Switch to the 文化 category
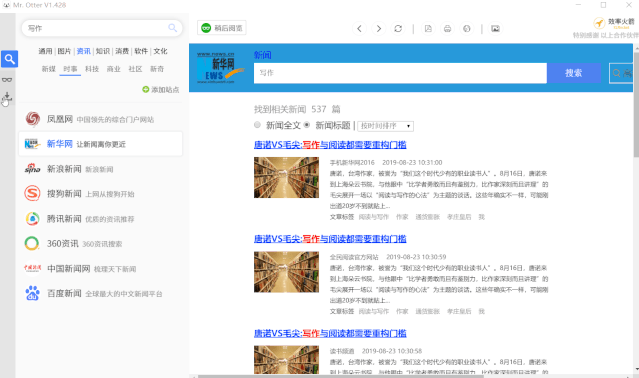 160,51
